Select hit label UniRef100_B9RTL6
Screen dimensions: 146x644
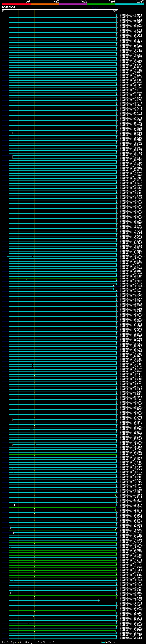click(131, 42)
